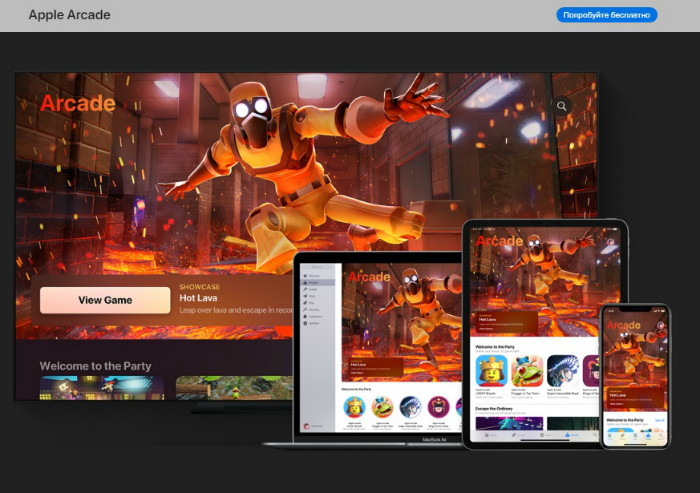Open profile avatar on the iPad screen
This screenshot has width=700, height=493.
pos(610,242)
